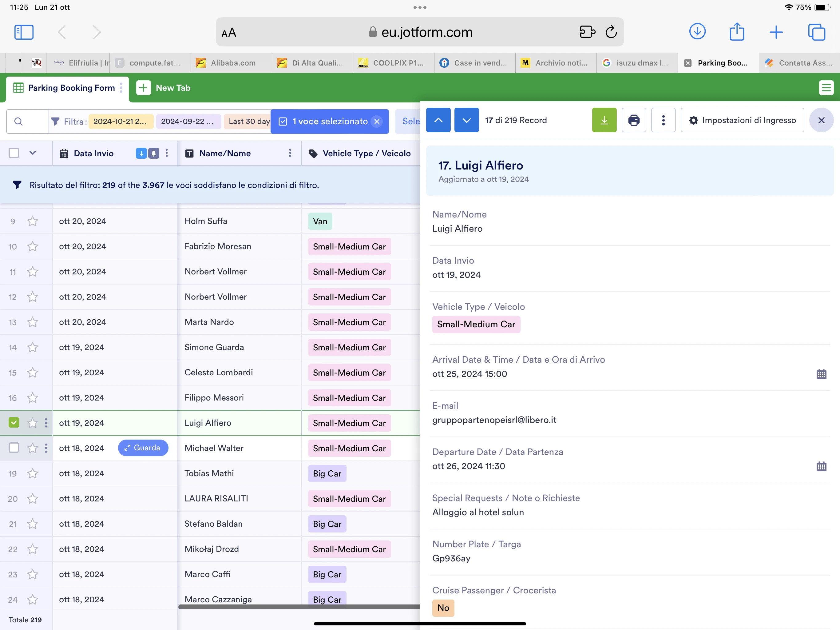Navigate to next record with down arrow
This screenshot has height=630, width=840.
[466, 120]
